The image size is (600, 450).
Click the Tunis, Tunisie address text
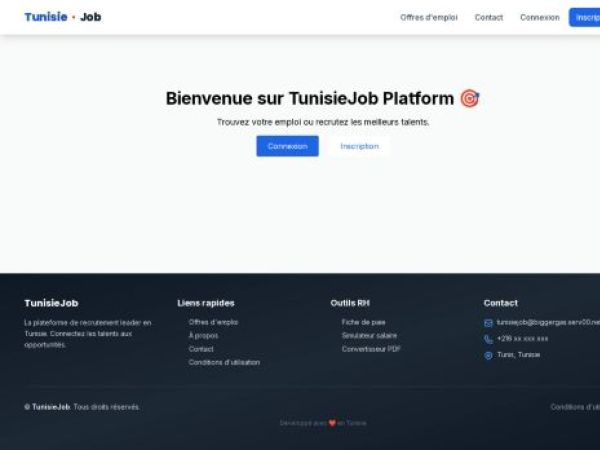click(518, 355)
